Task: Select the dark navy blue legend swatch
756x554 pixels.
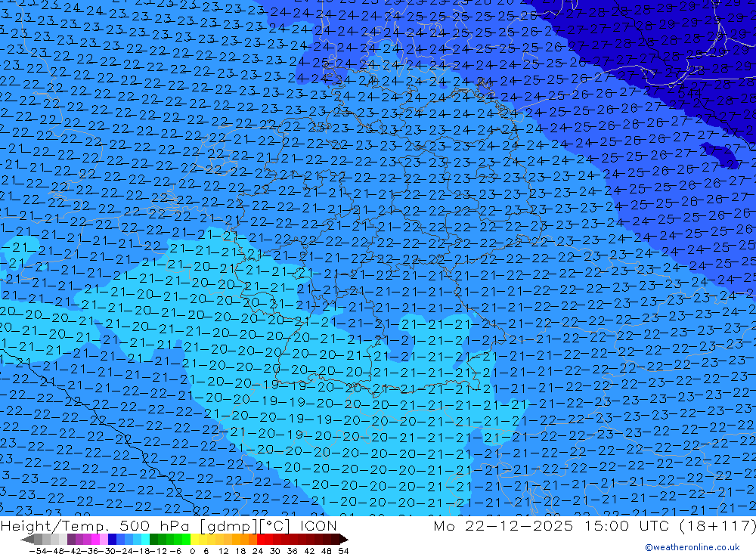Action: pos(113,540)
